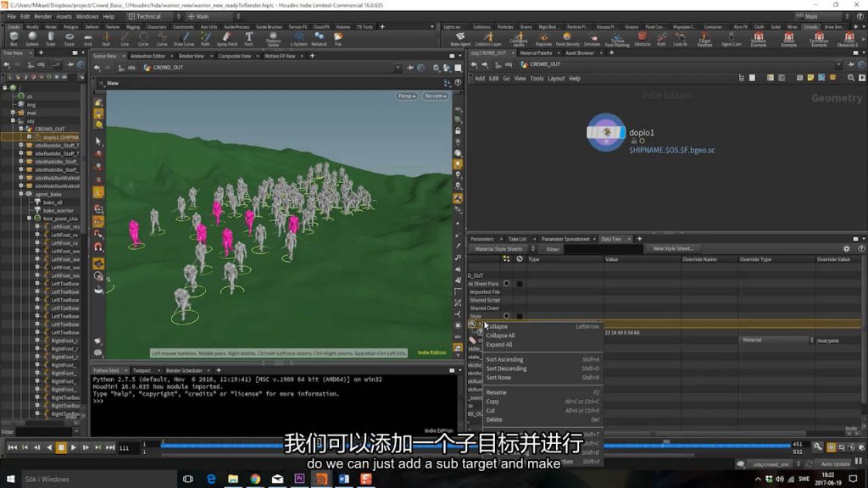Image resolution: width=868 pixels, height=488 pixels.
Task: Collapse the foot_plant_cha tree node
Action: (x=29, y=219)
